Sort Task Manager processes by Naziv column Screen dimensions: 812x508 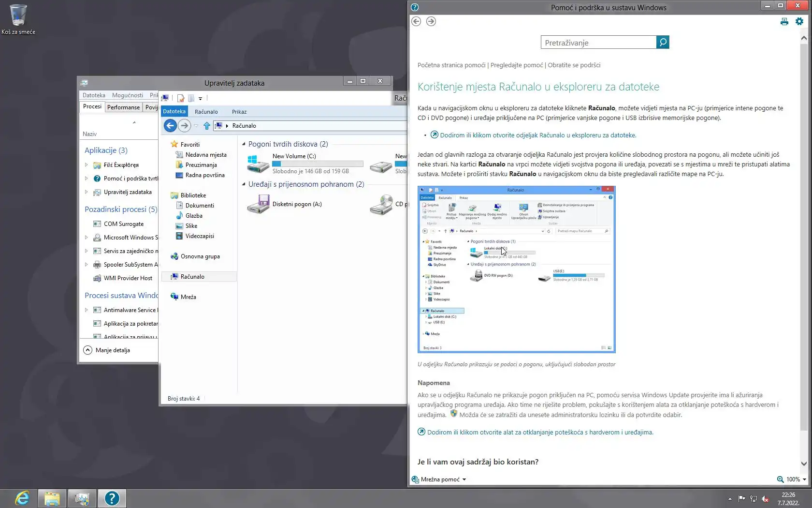pyautogui.click(x=90, y=134)
